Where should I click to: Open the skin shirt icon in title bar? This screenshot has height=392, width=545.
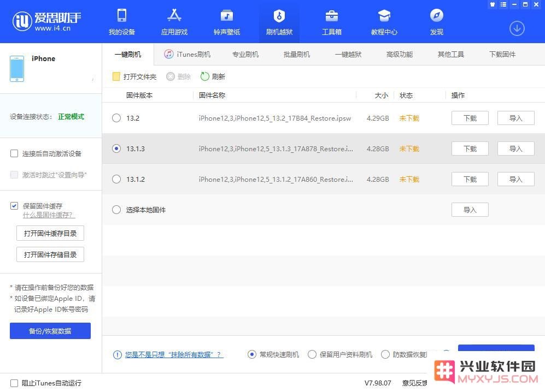(x=492, y=4)
